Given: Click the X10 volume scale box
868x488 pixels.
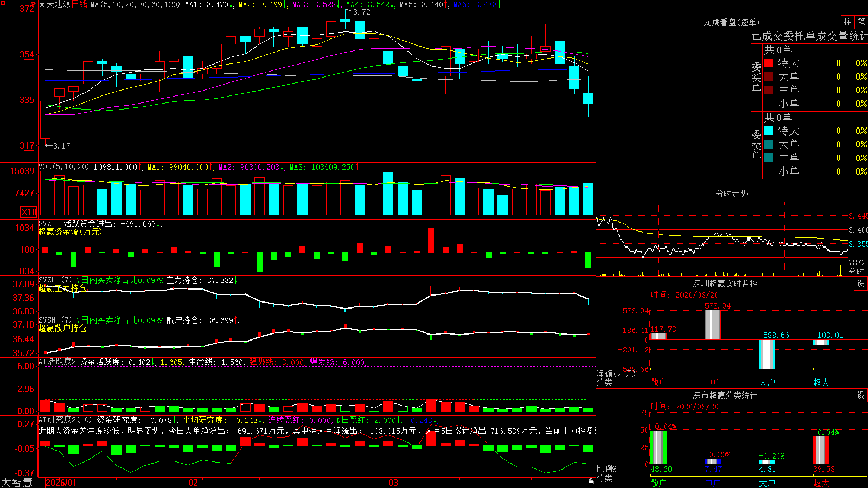Looking at the screenshot, I should (x=29, y=212).
